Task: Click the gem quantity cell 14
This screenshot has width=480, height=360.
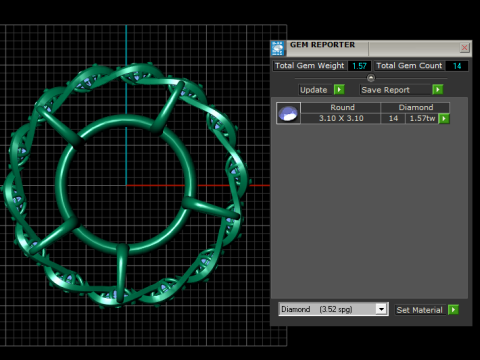Action: pyautogui.click(x=393, y=118)
